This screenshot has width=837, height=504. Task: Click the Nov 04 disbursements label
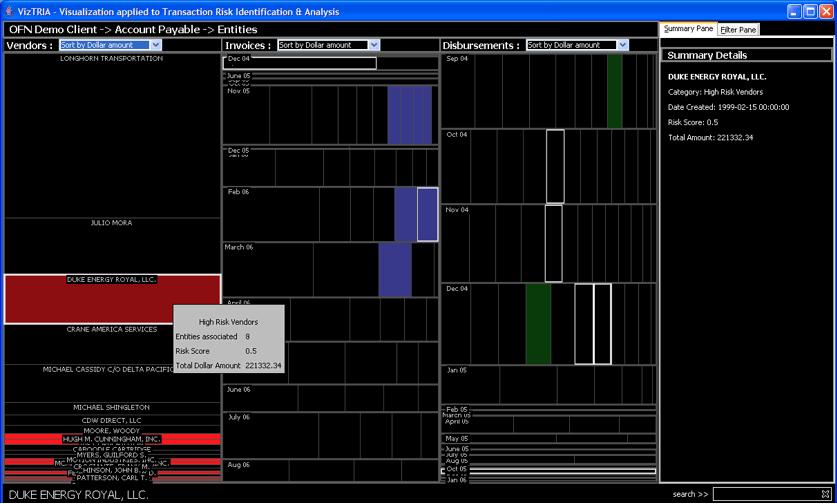point(457,210)
